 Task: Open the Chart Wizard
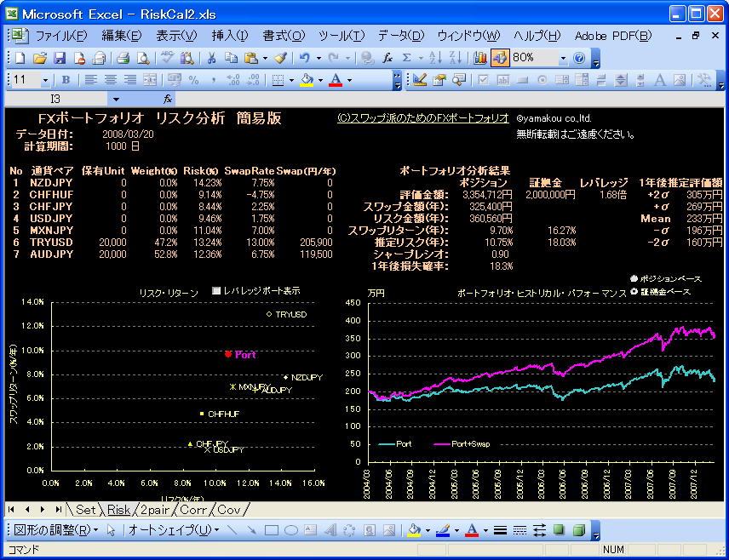[x=479, y=58]
